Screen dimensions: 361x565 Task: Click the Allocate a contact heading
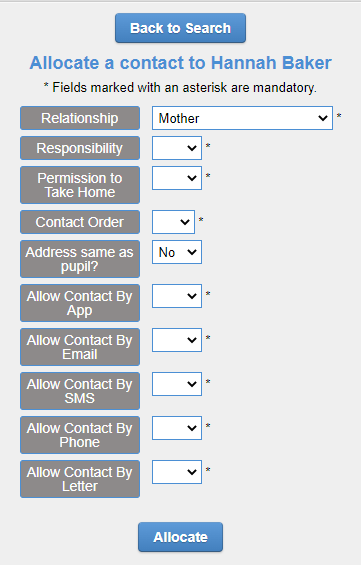click(180, 63)
